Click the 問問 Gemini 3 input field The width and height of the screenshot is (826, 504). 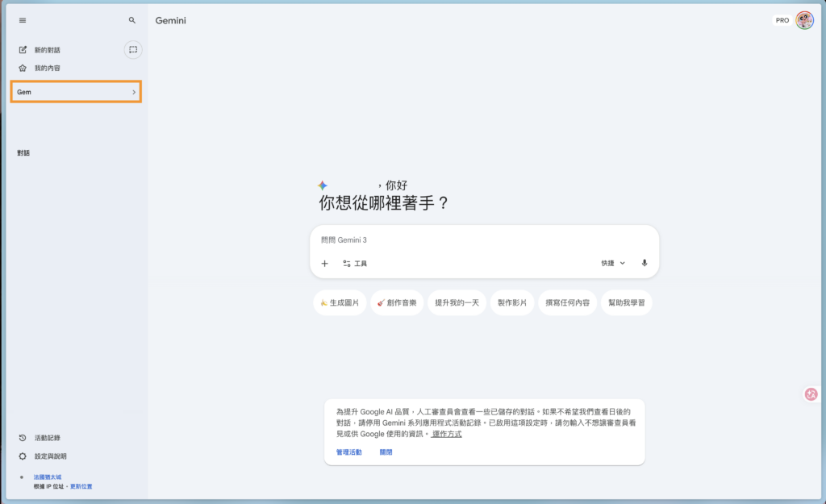click(484, 240)
